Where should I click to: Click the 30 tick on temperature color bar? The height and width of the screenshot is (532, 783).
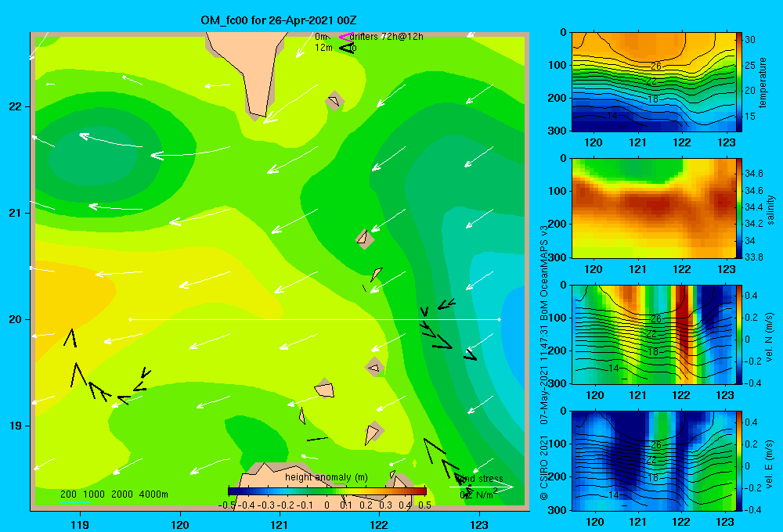(x=750, y=39)
